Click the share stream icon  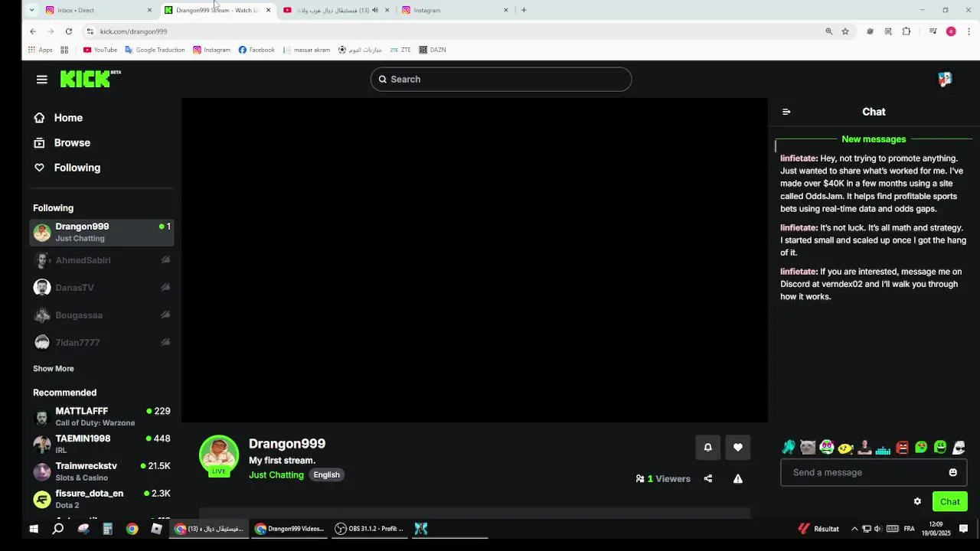[x=708, y=479]
